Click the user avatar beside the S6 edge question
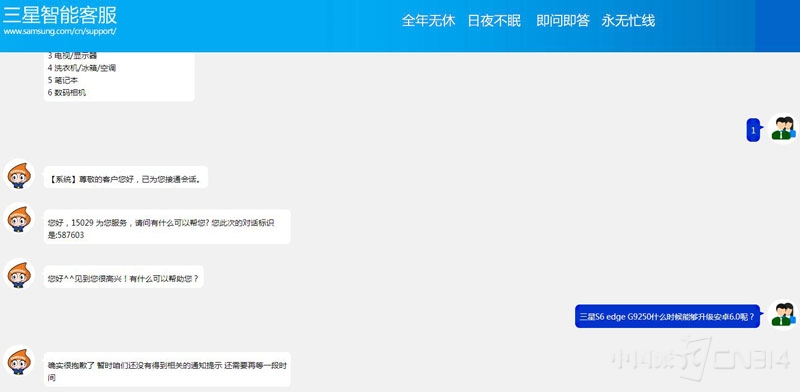This screenshot has height=392, width=800. pyautogui.click(x=783, y=314)
